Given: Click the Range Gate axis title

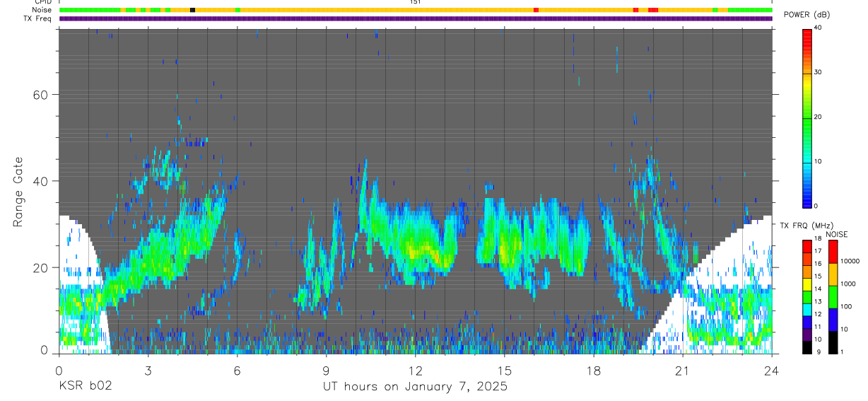Looking at the screenshot, I should coord(18,192).
